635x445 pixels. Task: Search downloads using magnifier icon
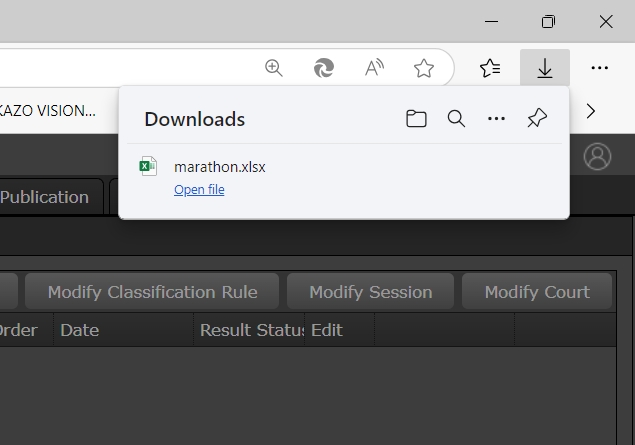click(456, 119)
